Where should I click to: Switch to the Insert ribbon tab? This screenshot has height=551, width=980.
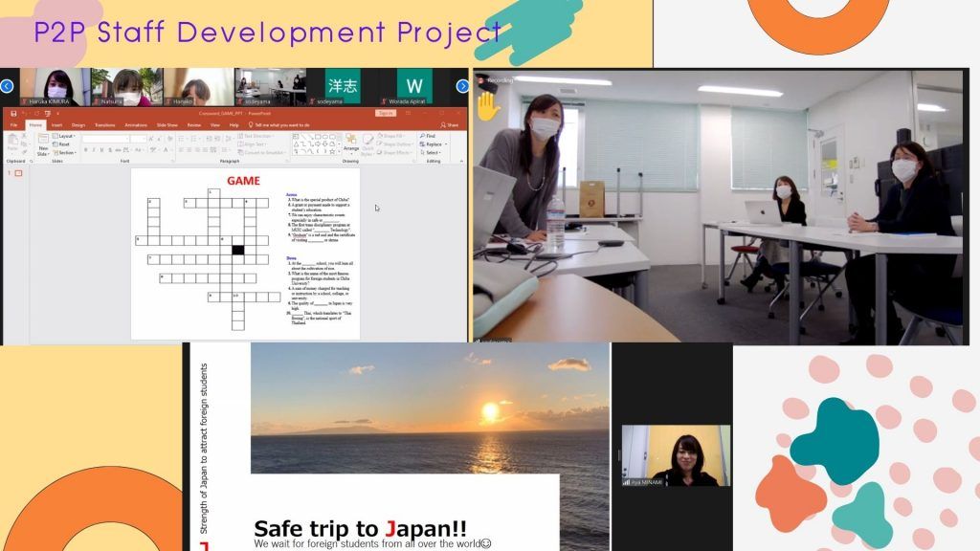58,124
